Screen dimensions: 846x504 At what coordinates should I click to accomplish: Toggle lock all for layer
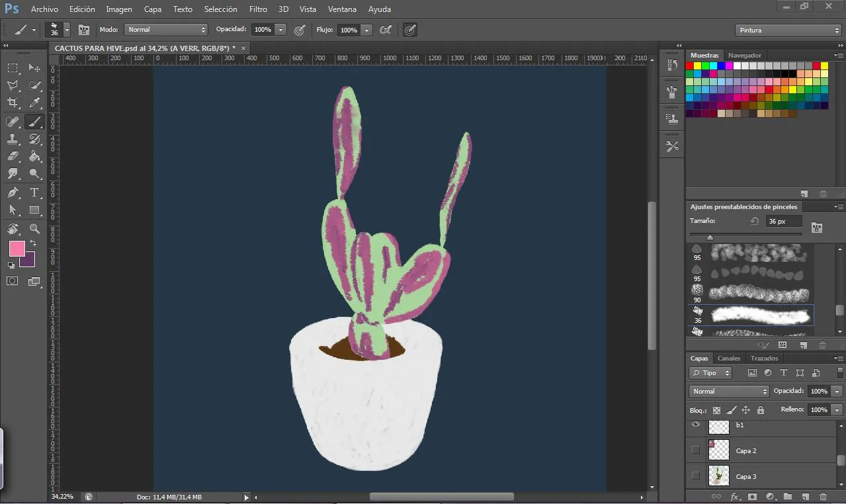coord(761,410)
